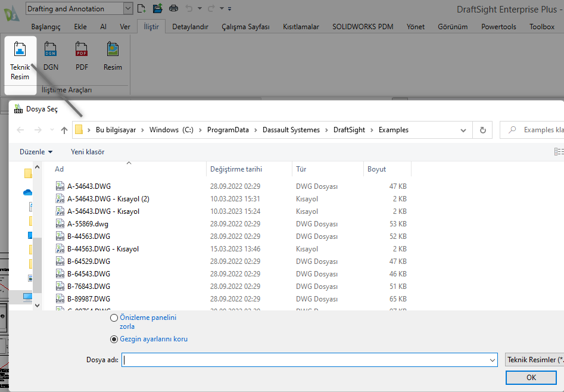Open the SOLIDWORKS PDM ribbon tab
This screenshot has width=564, height=392.
363,27
